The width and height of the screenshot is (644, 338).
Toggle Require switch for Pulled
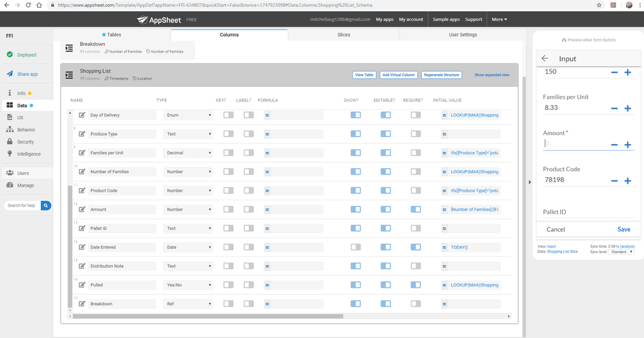pyautogui.click(x=416, y=285)
